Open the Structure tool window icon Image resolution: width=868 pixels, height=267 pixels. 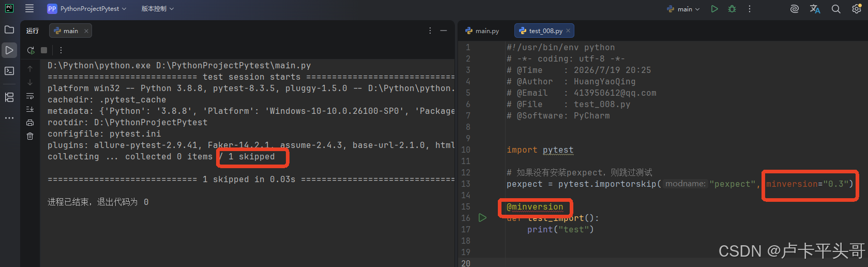(9, 97)
